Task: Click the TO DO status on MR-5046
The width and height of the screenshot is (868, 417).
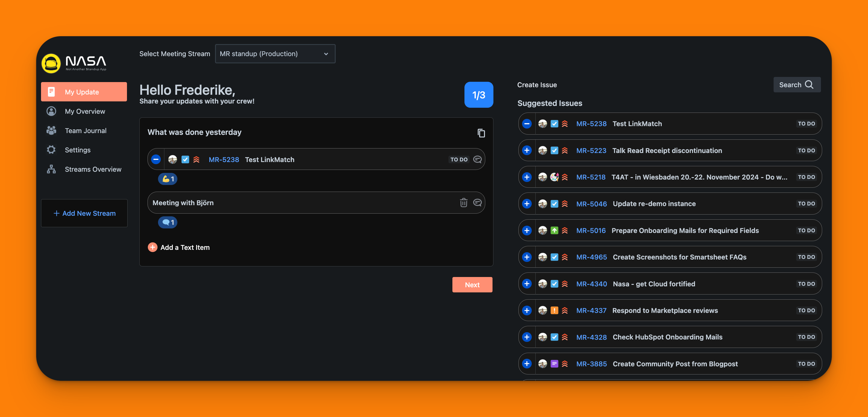Action: [806, 204]
